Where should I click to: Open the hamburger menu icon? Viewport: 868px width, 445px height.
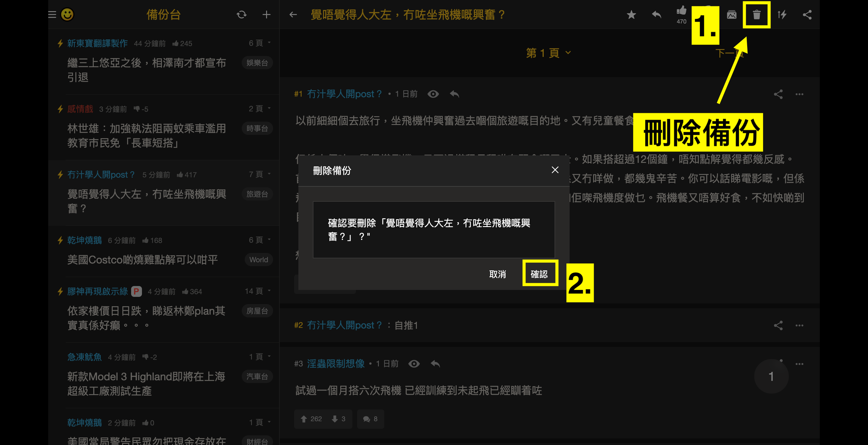point(52,14)
